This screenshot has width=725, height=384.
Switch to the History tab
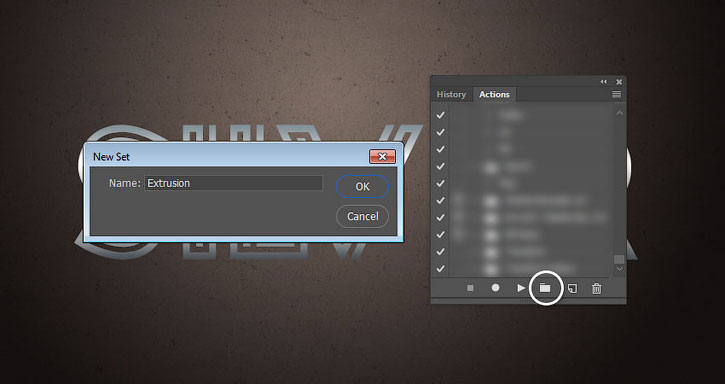tap(451, 94)
